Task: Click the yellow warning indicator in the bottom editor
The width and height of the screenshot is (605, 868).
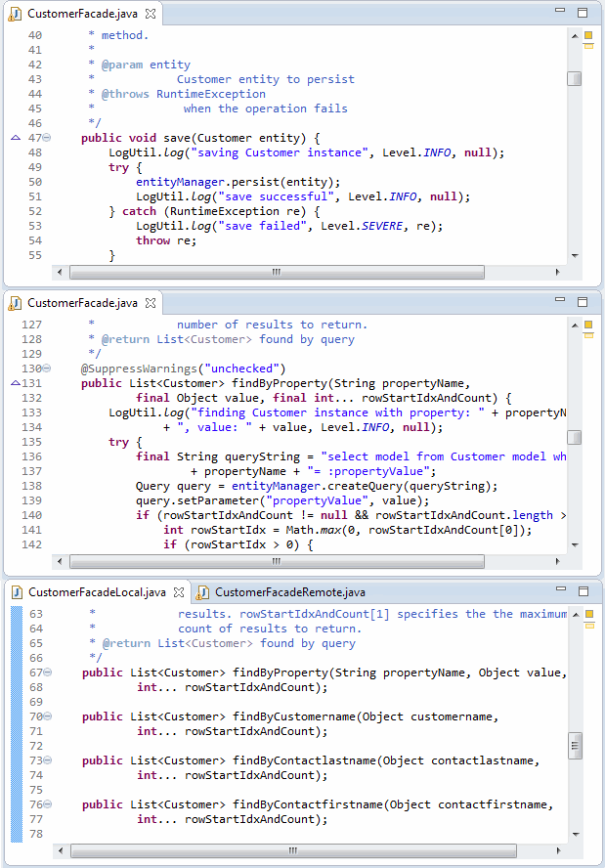Action: [588, 614]
